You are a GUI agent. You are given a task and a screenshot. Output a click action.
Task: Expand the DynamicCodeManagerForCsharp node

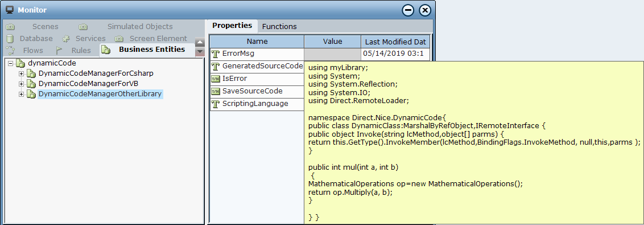pyautogui.click(x=22, y=73)
